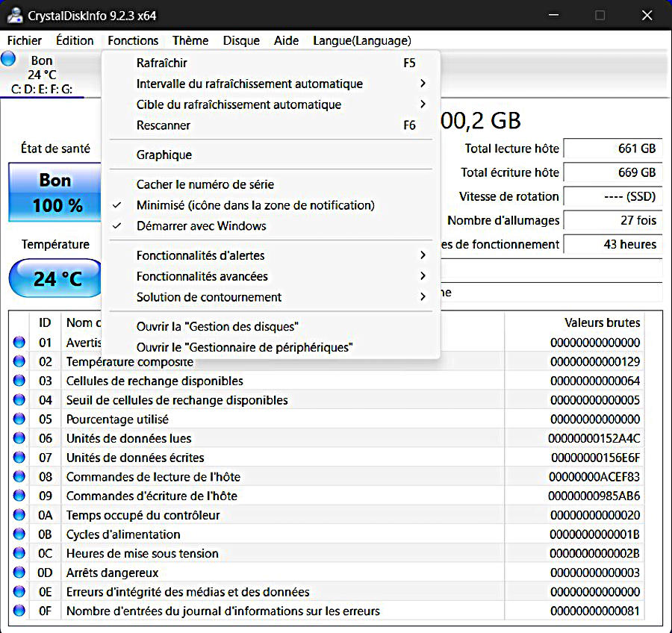Choose Rafraîchir from the menu
The height and width of the screenshot is (633, 672).
[x=271, y=63]
